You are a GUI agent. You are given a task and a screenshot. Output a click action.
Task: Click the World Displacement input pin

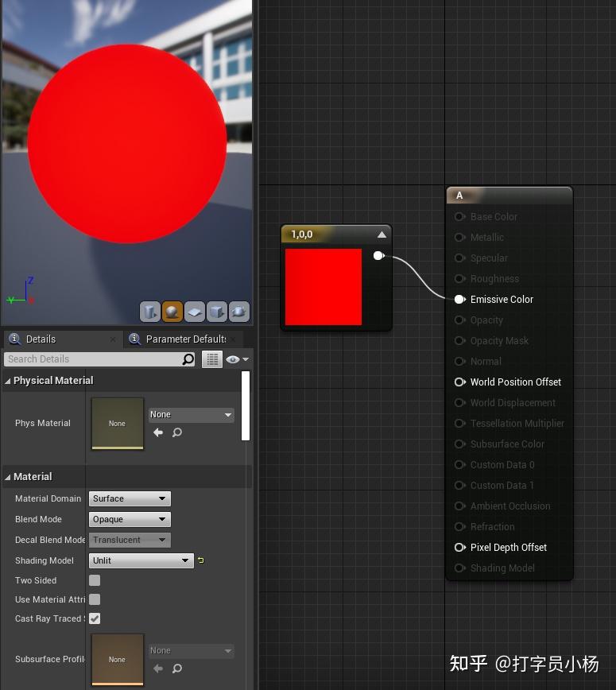coord(459,403)
